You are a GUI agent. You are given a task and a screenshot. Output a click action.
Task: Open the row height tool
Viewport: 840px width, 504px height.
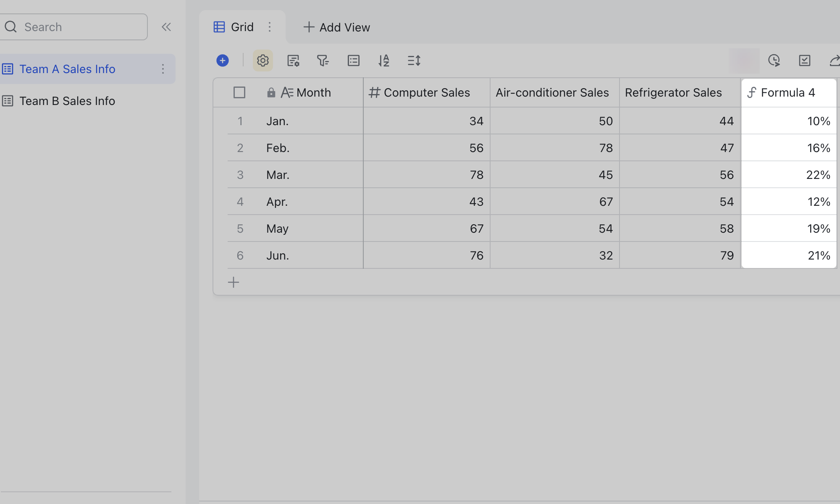point(414,60)
